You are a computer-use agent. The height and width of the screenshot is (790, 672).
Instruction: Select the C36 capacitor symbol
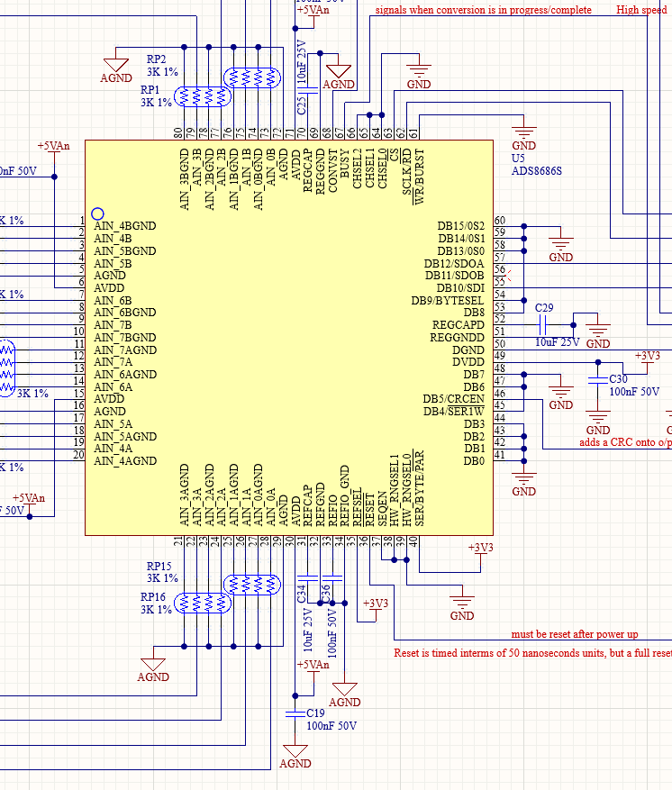click(x=332, y=578)
